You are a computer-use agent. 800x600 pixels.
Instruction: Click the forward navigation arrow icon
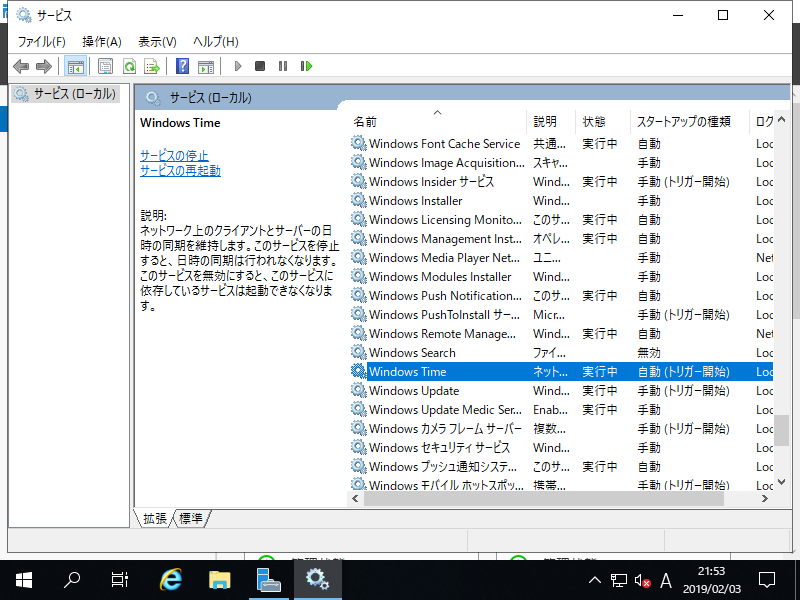click(x=43, y=66)
